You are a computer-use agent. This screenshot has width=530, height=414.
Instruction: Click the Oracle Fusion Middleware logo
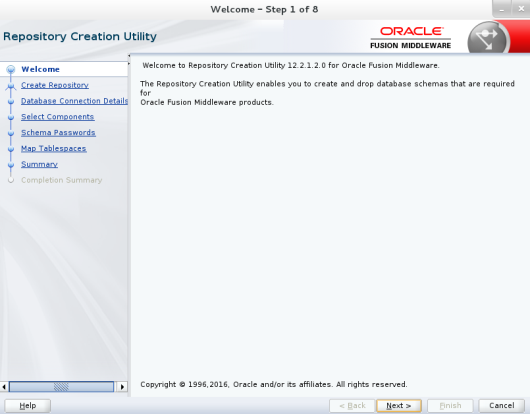411,38
